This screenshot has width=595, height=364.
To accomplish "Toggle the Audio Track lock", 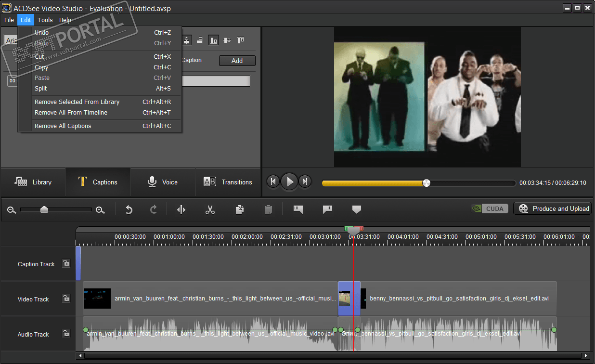I will click(66, 334).
